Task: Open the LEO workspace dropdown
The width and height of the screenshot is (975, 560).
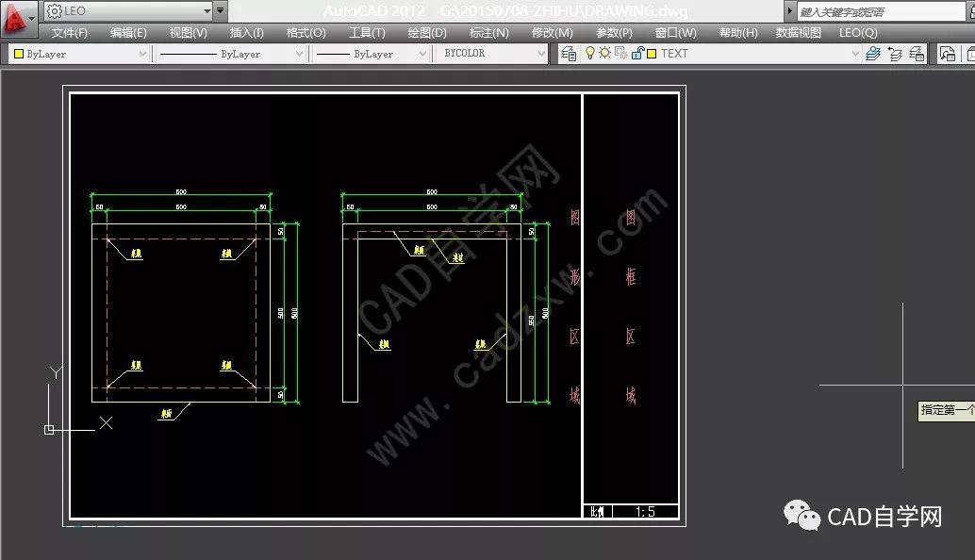Action: pos(128,10)
